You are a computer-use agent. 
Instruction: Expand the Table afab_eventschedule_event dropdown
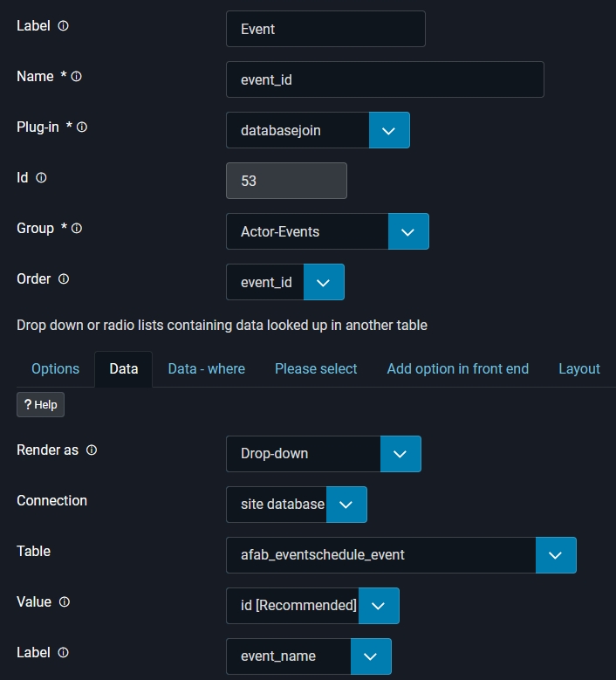556,555
